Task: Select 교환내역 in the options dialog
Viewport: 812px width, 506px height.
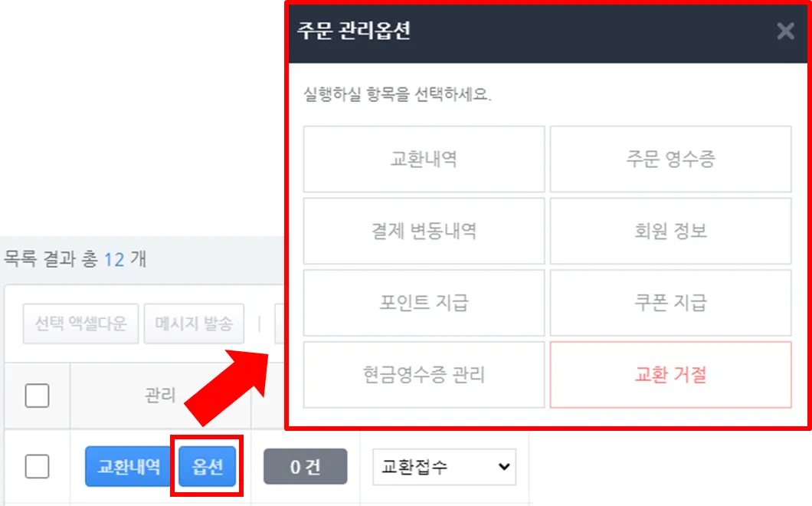Action: tap(424, 159)
